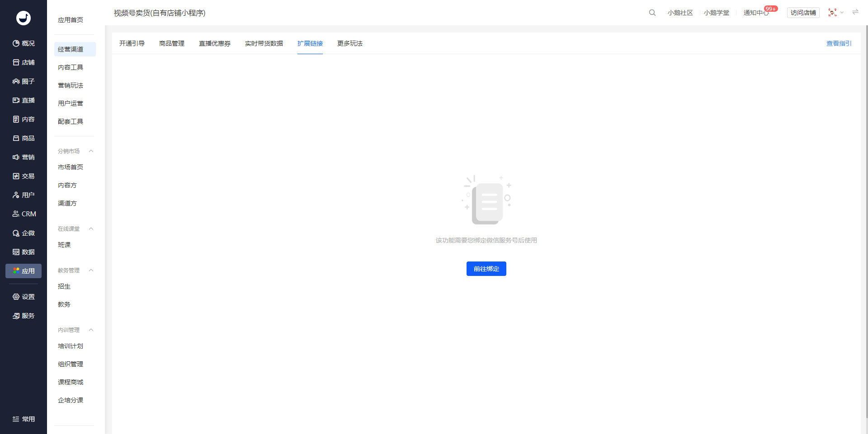Open the 店铺 shop sidebar item
The image size is (868, 434).
coord(24,62)
